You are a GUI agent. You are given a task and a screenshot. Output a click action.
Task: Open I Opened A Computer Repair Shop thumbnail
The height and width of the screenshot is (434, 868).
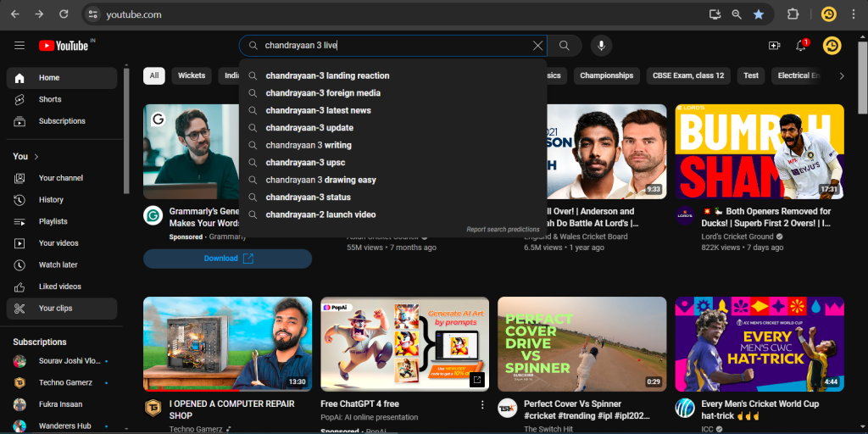coord(227,344)
